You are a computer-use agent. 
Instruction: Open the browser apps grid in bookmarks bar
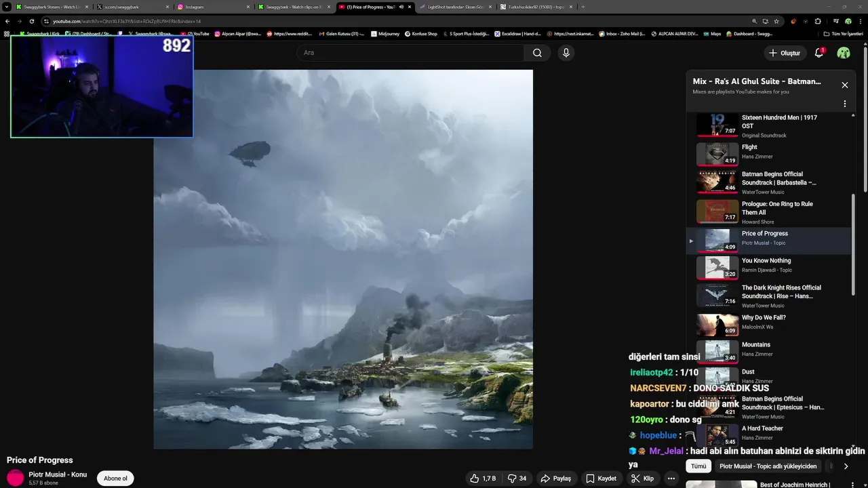7,33
